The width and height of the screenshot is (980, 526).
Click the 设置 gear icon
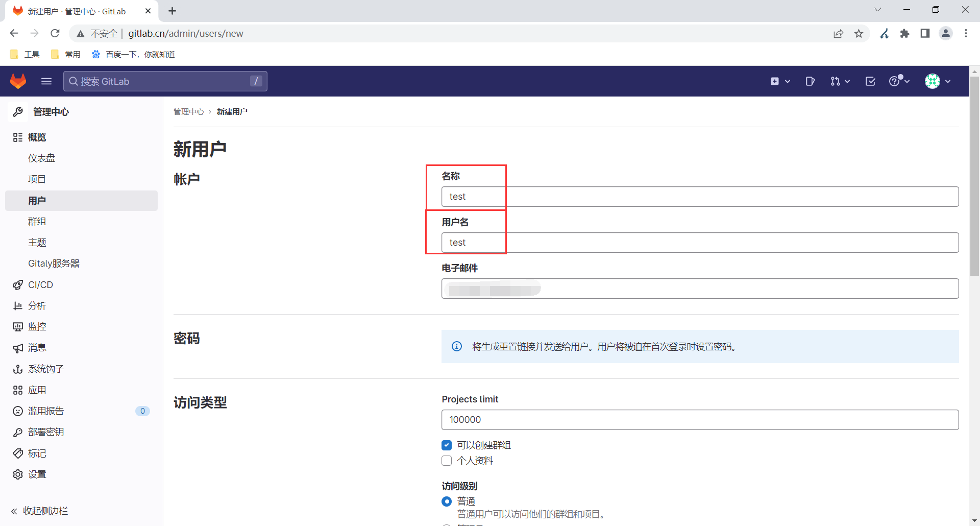(18, 474)
